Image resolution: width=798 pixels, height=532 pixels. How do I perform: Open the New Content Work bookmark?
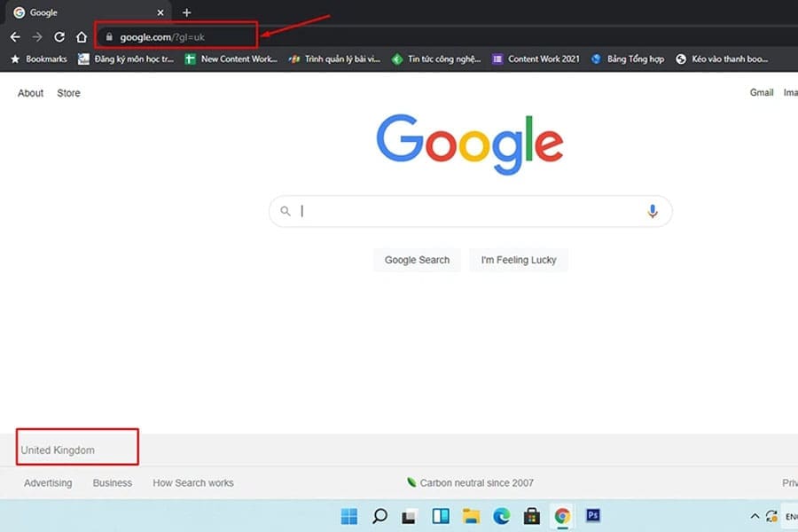[x=231, y=59]
